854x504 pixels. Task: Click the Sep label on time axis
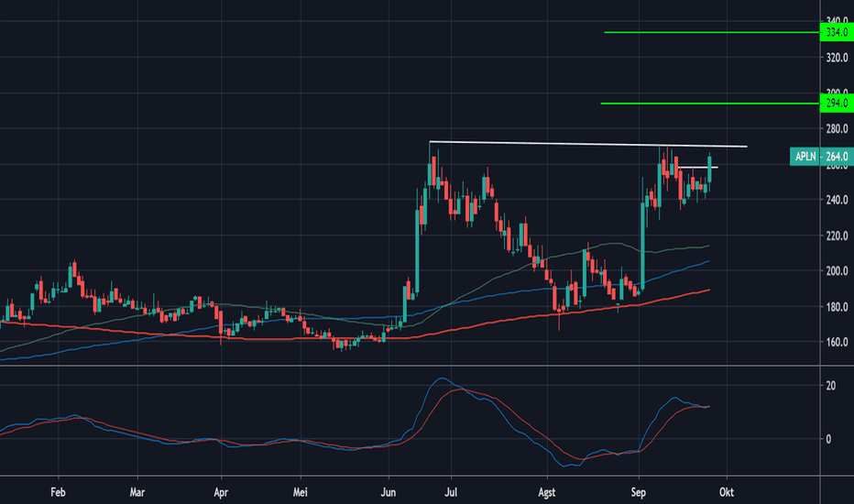click(x=639, y=493)
